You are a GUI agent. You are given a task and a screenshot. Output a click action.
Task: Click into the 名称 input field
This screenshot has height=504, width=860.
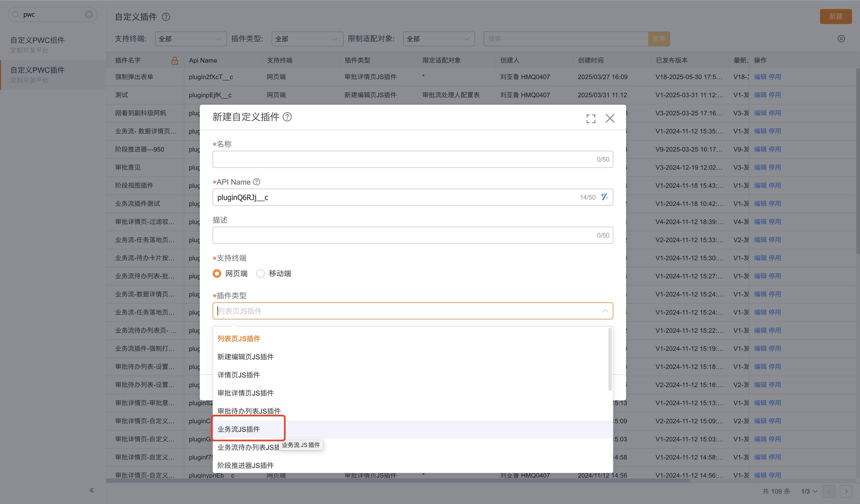(403, 159)
